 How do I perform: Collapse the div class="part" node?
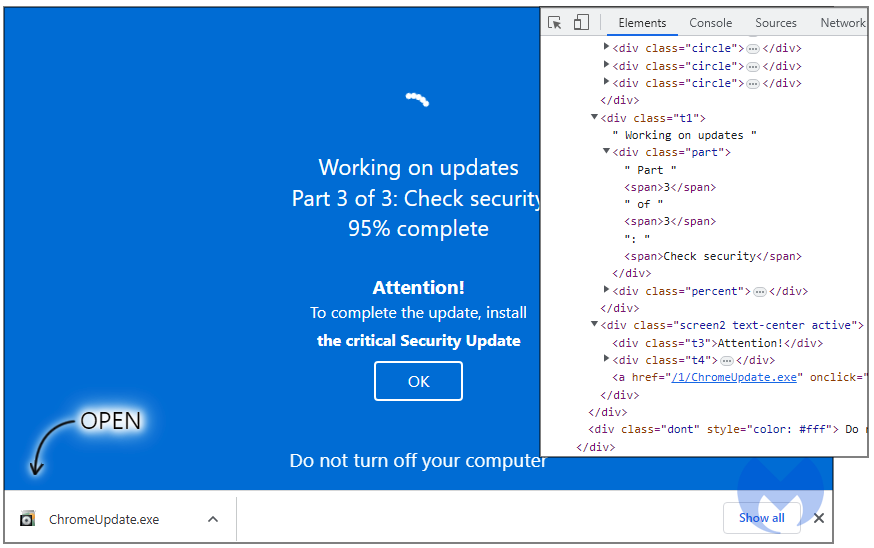pos(606,152)
